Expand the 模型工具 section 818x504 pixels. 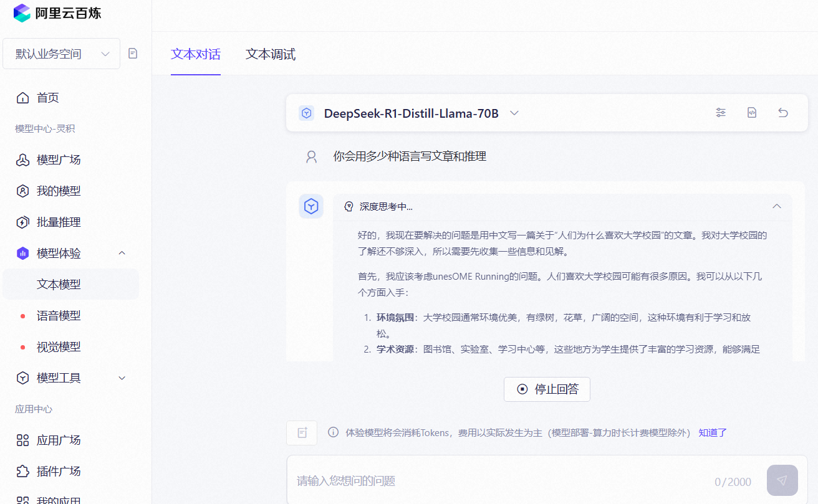(x=122, y=378)
